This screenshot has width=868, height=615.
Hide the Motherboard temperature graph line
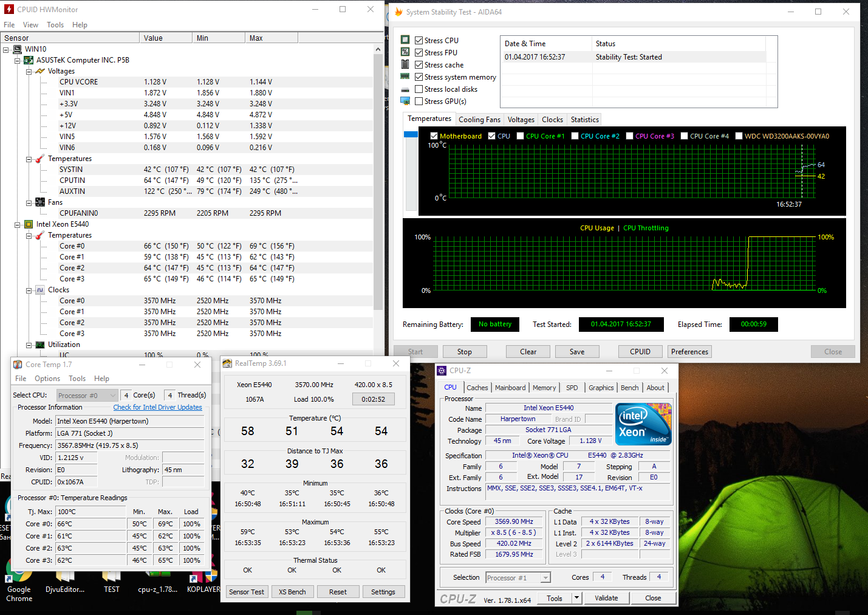pyautogui.click(x=434, y=136)
